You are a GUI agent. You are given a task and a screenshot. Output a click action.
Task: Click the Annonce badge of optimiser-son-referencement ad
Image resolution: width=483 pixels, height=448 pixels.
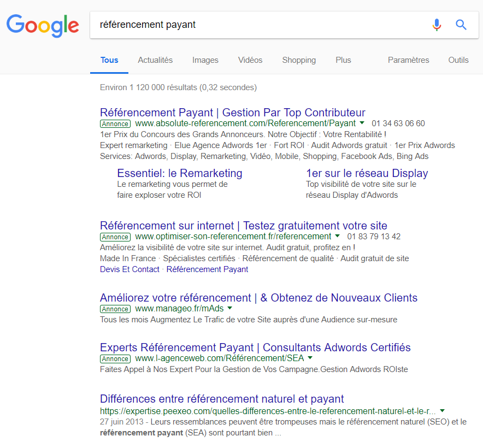coord(115,237)
